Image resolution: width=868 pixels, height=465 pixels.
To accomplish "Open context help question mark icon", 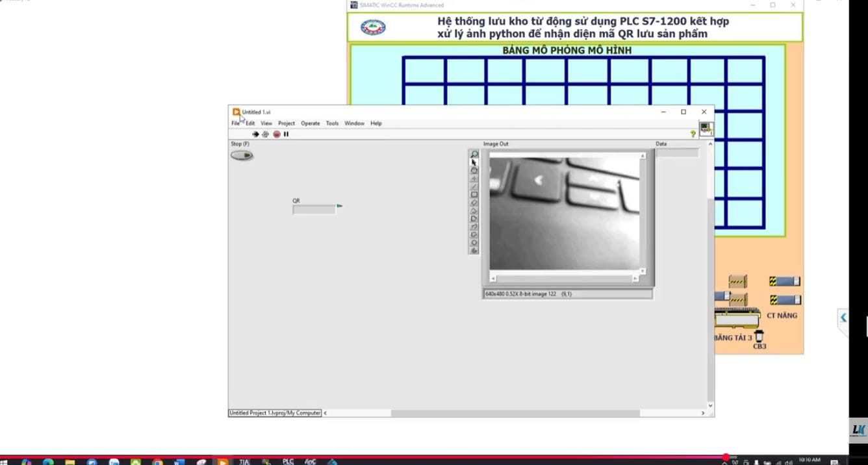I will [x=693, y=134].
